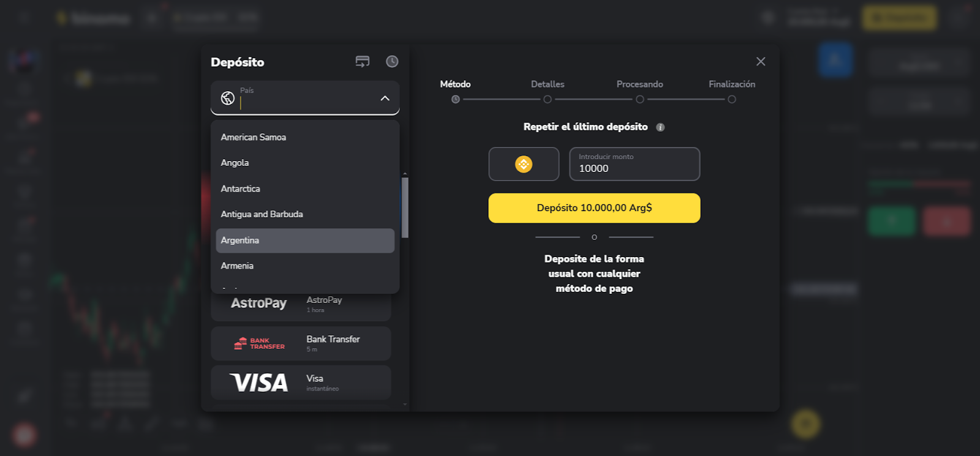This screenshot has height=456, width=980.
Task: Choose Antigua and Barbuda option
Action: [x=304, y=214]
